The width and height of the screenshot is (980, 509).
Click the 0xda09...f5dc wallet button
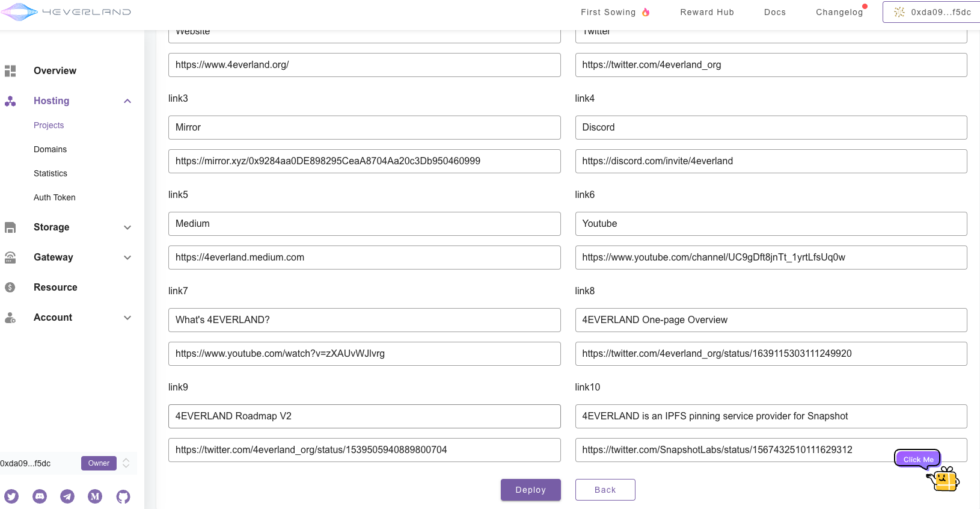tap(931, 12)
